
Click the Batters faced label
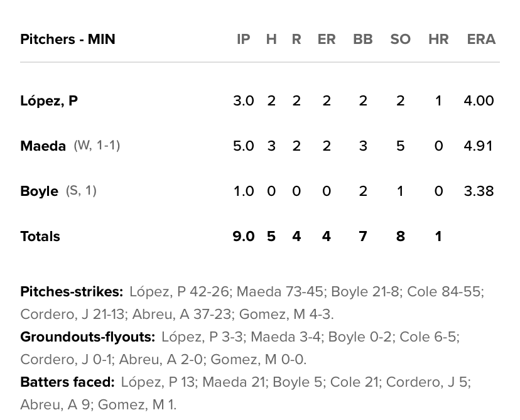click(67, 382)
